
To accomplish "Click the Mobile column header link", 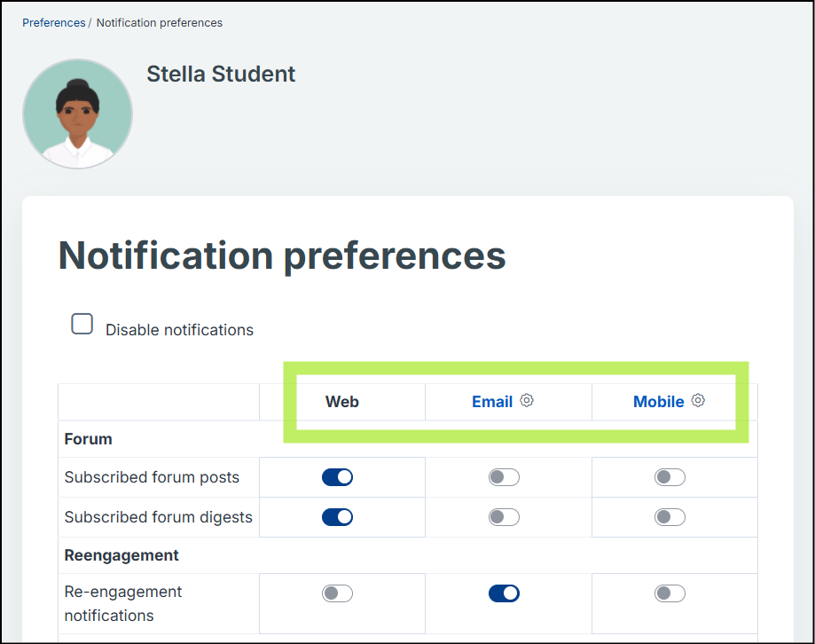I will [x=658, y=402].
